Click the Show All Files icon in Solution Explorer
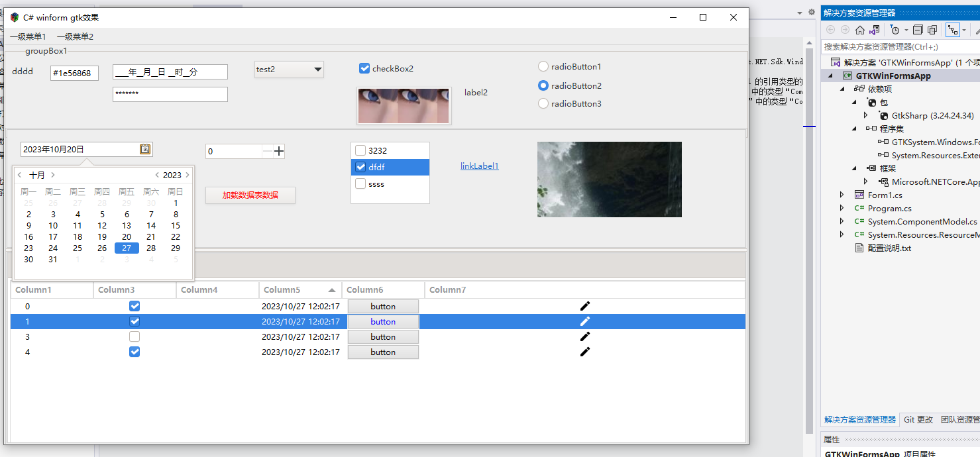The image size is (980, 457). click(932, 30)
